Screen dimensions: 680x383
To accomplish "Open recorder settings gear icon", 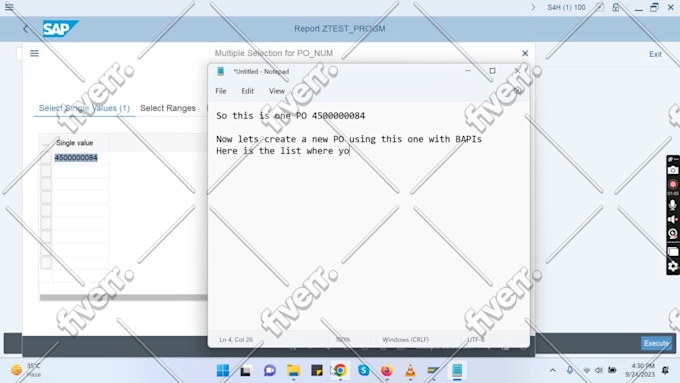I will pyautogui.click(x=673, y=266).
